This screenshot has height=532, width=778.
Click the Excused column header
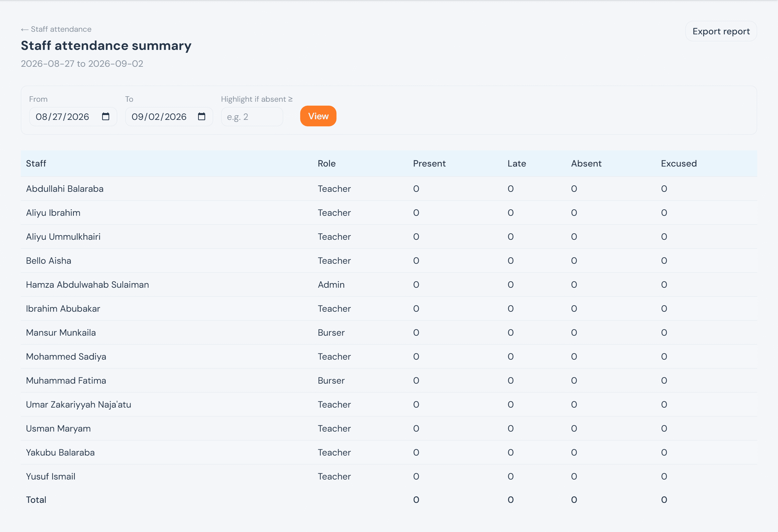click(678, 163)
